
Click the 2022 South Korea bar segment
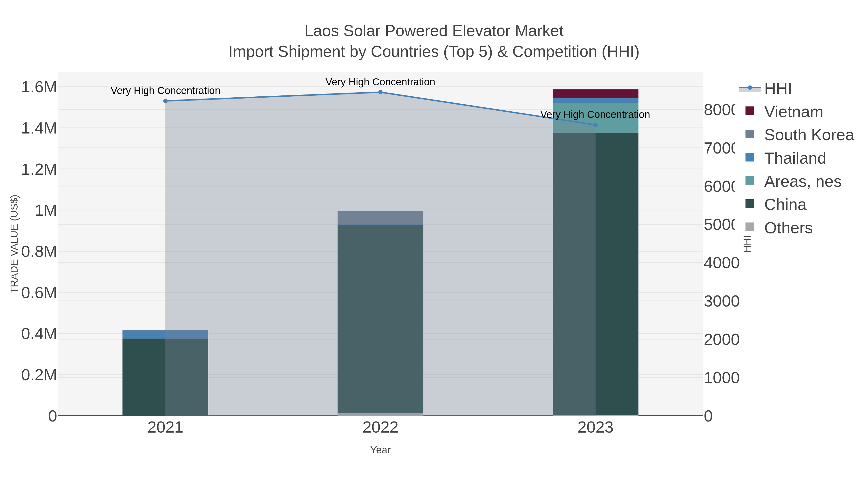[x=380, y=218]
